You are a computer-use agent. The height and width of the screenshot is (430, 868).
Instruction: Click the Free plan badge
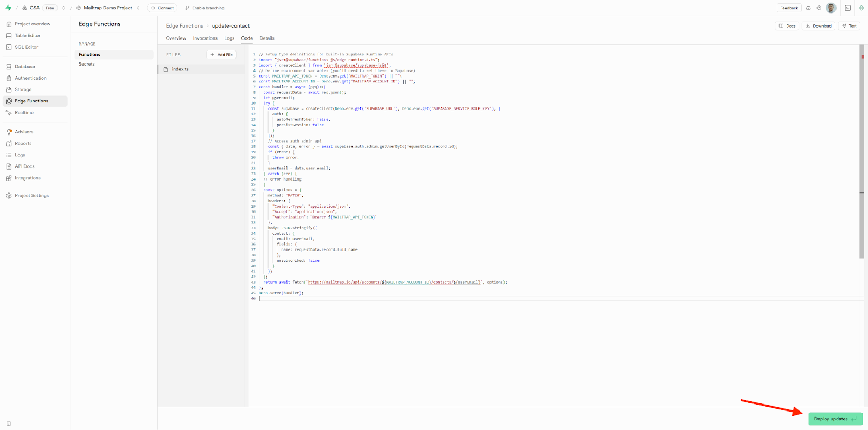(50, 8)
